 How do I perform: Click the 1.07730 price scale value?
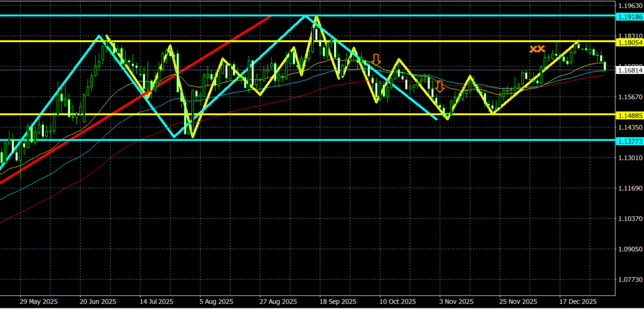click(629, 279)
